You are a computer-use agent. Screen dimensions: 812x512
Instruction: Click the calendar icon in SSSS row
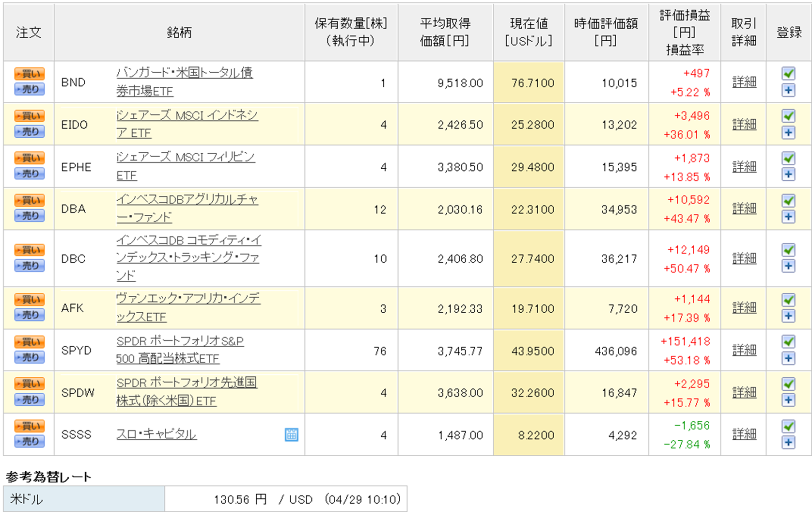291,434
